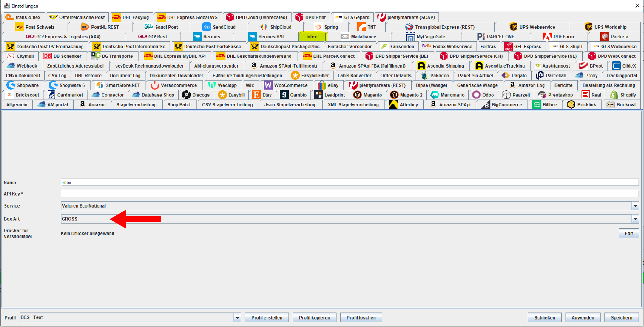Click the Shopify green bag icon
The image size is (644, 327).
614,95
